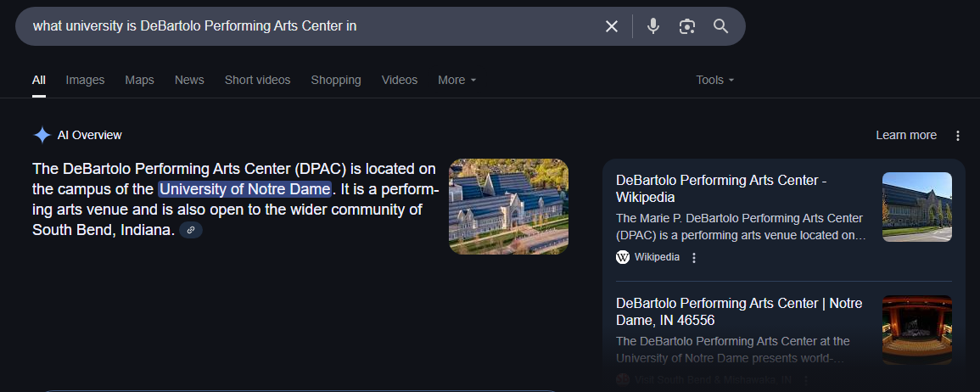Screen dimensions: 980x392
Task: Click the Learn more link
Action: (905, 135)
